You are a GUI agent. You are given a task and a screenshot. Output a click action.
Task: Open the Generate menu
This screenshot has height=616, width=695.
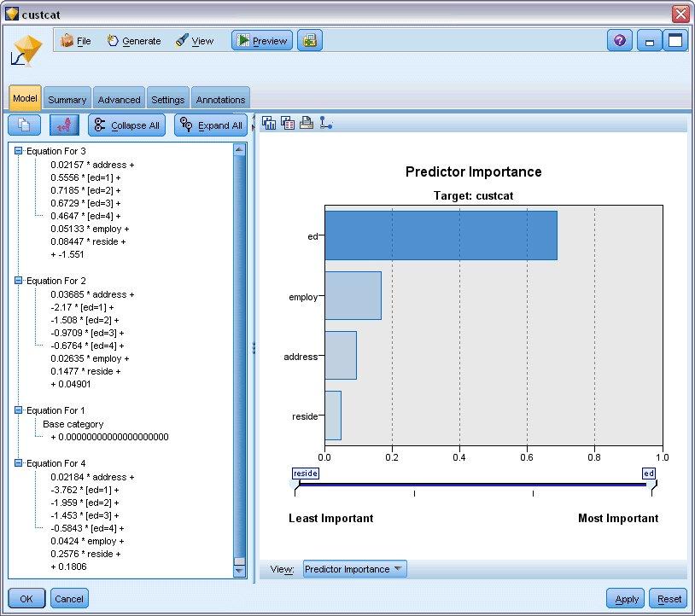[134, 41]
